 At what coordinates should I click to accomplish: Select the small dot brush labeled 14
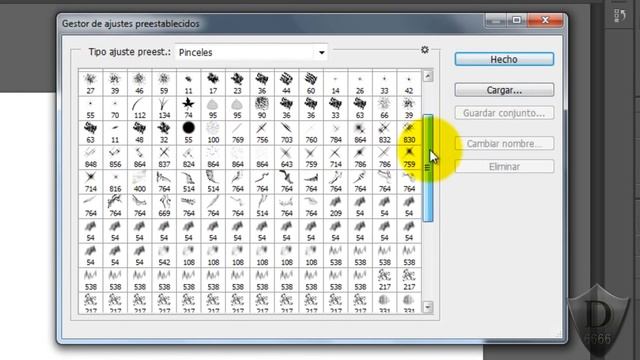[336, 84]
